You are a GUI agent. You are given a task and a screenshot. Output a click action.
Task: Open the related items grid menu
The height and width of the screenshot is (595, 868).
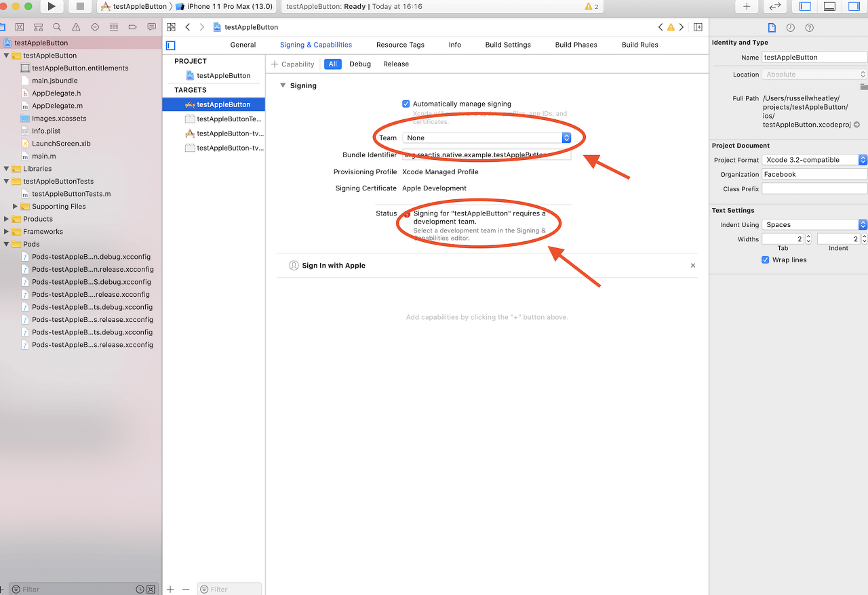click(x=171, y=27)
